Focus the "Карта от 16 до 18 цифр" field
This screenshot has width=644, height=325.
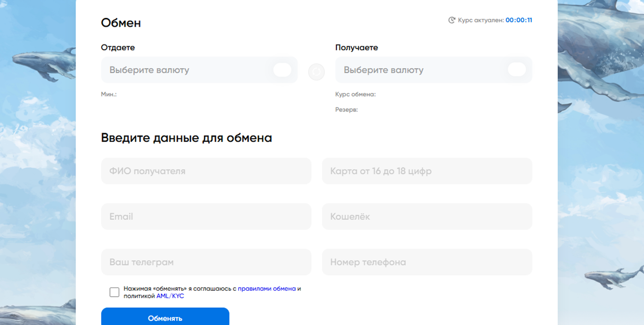tap(427, 171)
